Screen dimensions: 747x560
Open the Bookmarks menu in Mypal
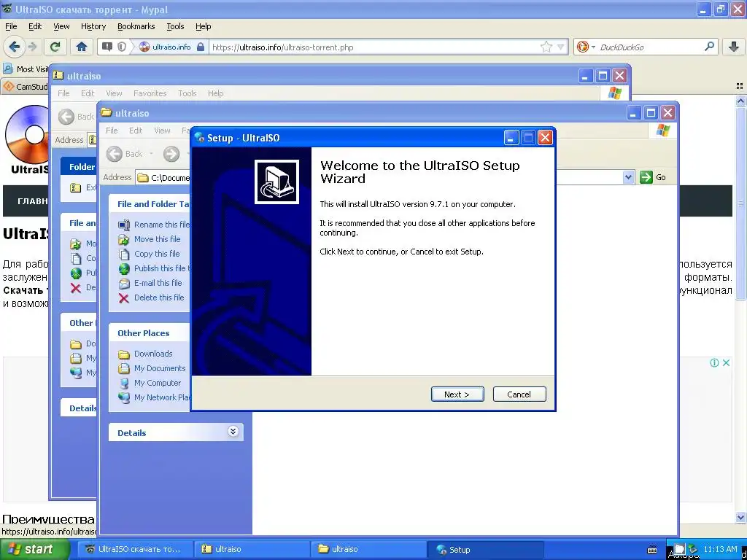136,26
